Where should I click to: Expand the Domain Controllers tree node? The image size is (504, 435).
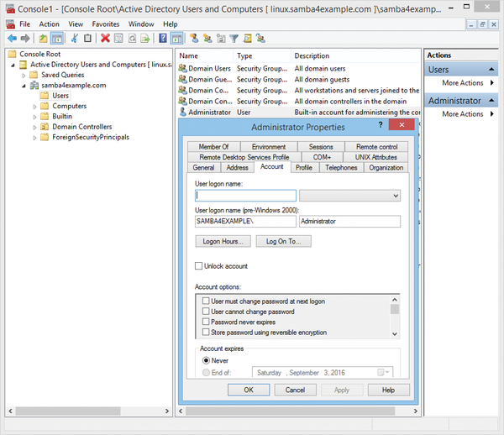(34, 127)
